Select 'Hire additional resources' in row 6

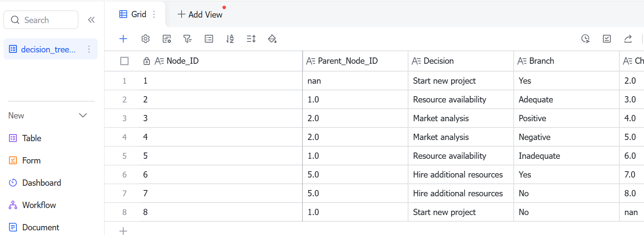(461, 174)
